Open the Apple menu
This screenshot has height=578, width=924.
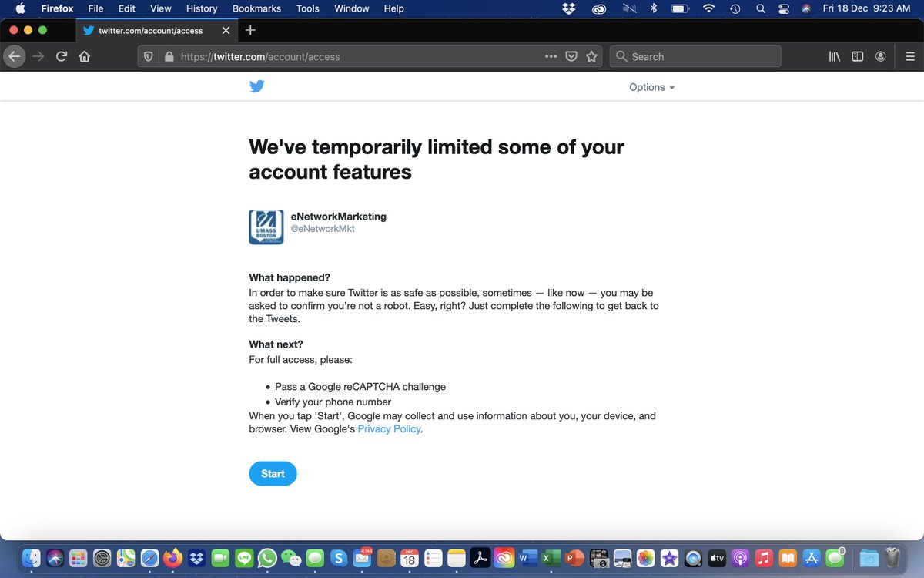tap(21, 8)
